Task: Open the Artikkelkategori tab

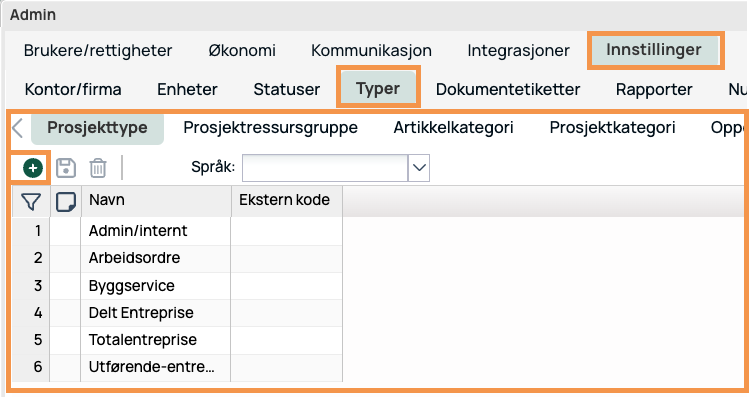Action: pos(453,128)
